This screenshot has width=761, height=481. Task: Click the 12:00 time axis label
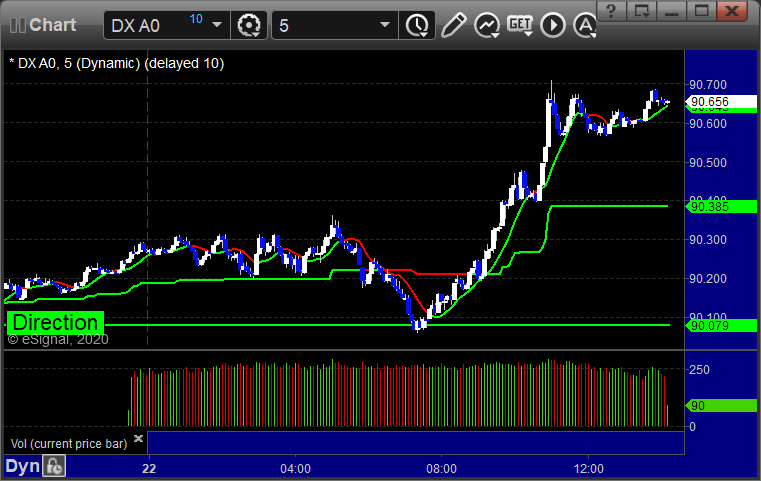pyautogui.click(x=588, y=469)
